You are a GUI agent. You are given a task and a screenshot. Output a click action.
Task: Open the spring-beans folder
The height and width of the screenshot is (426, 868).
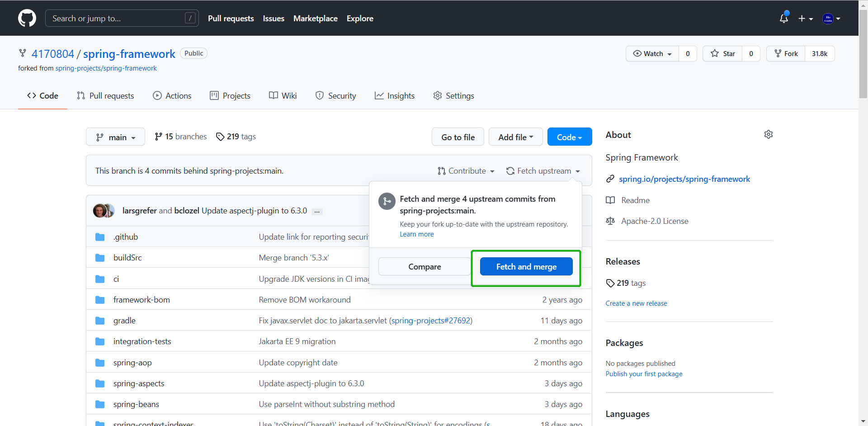[x=136, y=404]
